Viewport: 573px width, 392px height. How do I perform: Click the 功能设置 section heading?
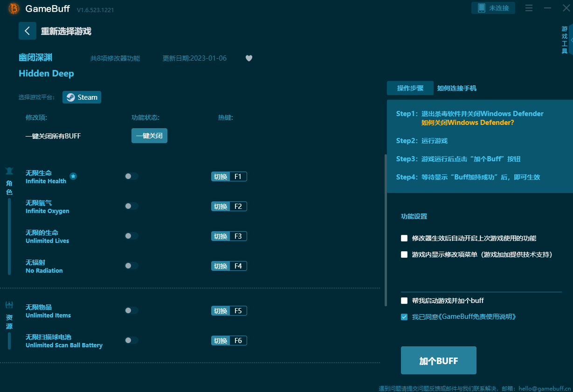tap(414, 216)
